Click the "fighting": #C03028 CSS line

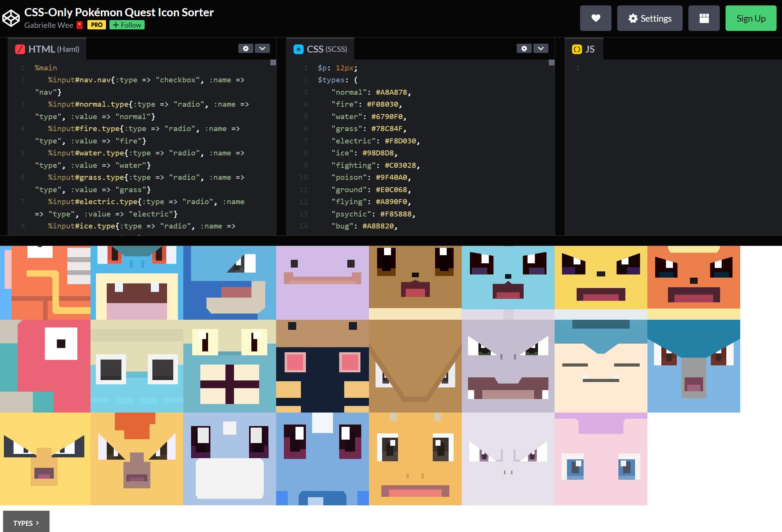coord(376,165)
